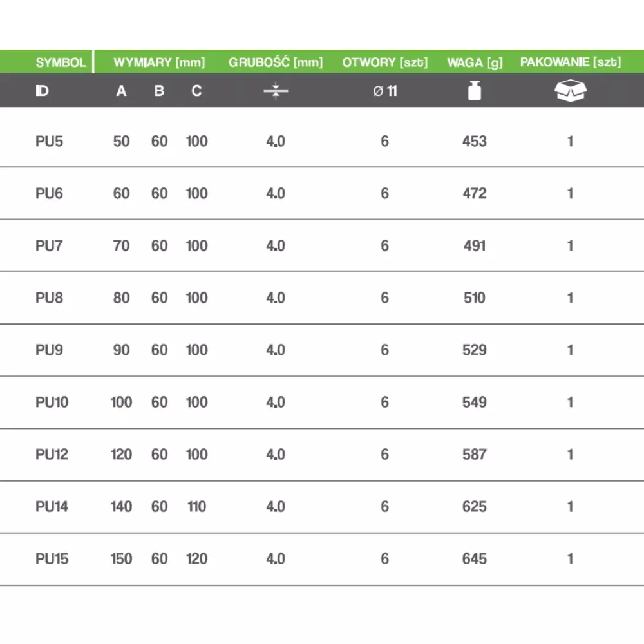Click the OTWORY [szt] header

(385, 62)
